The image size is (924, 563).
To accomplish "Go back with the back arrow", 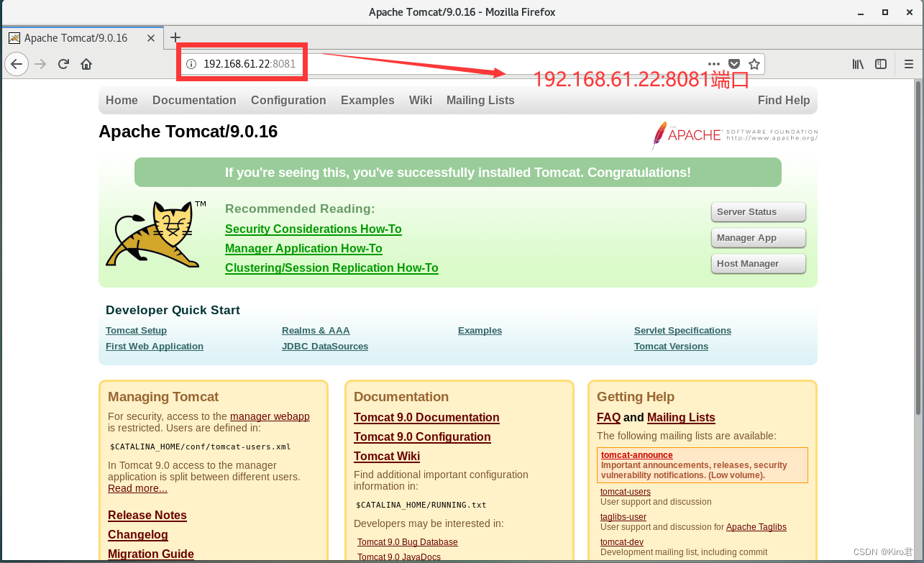I will click(17, 64).
